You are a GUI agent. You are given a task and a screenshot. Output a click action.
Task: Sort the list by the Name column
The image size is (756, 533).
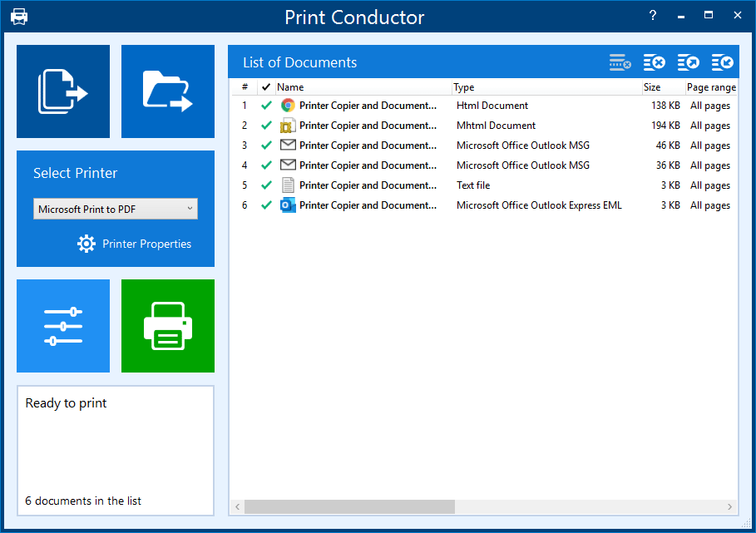(363, 87)
